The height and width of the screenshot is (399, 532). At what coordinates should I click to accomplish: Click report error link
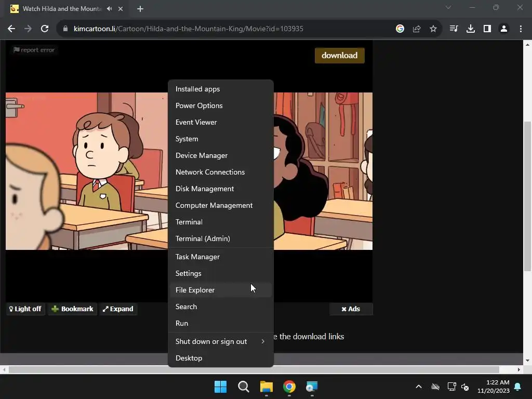click(34, 50)
